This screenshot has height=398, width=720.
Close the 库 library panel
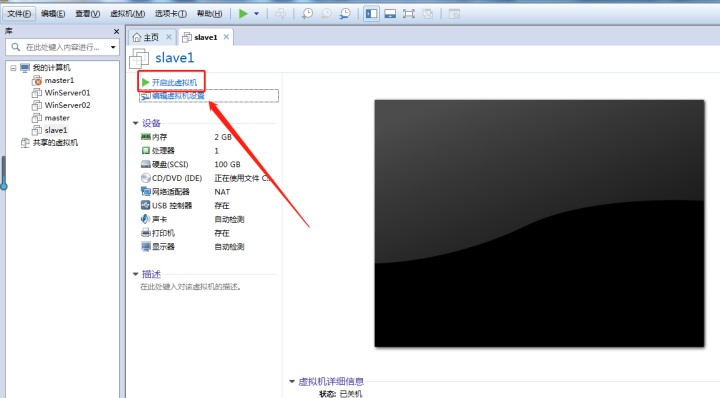point(116,31)
